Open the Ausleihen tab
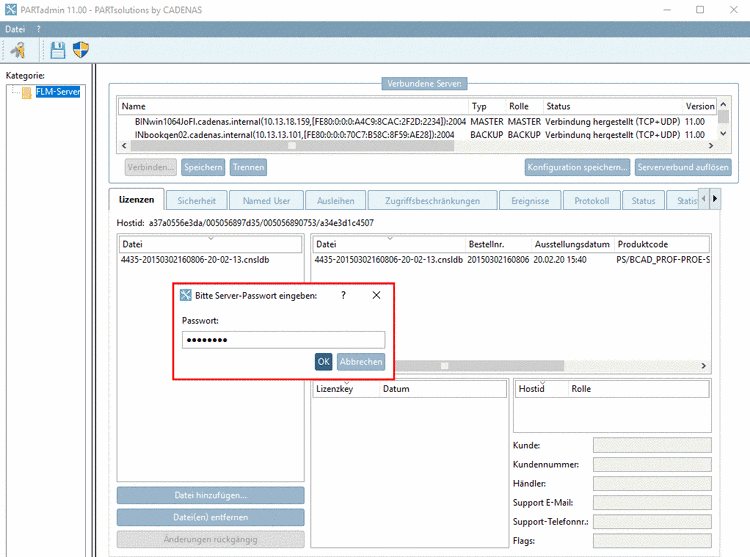This screenshot has height=557, width=750. click(x=335, y=201)
